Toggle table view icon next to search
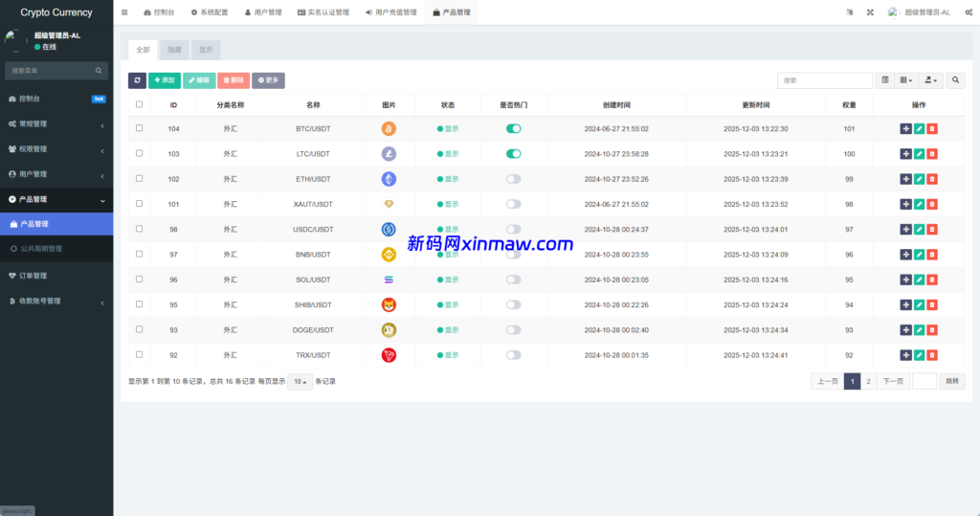 tap(885, 80)
